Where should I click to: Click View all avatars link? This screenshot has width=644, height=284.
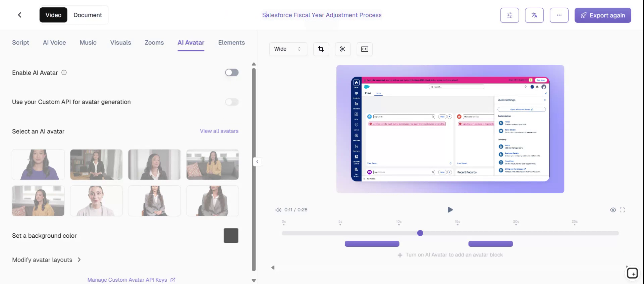click(219, 131)
